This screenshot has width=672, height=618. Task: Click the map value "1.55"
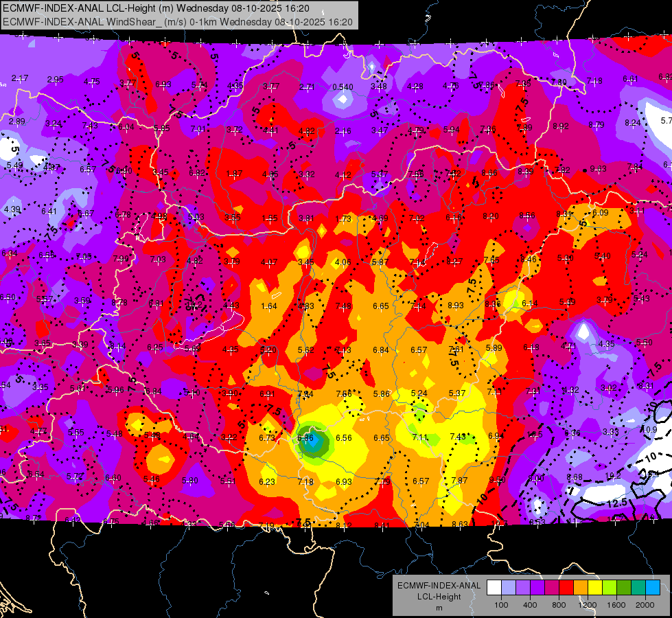(270, 218)
